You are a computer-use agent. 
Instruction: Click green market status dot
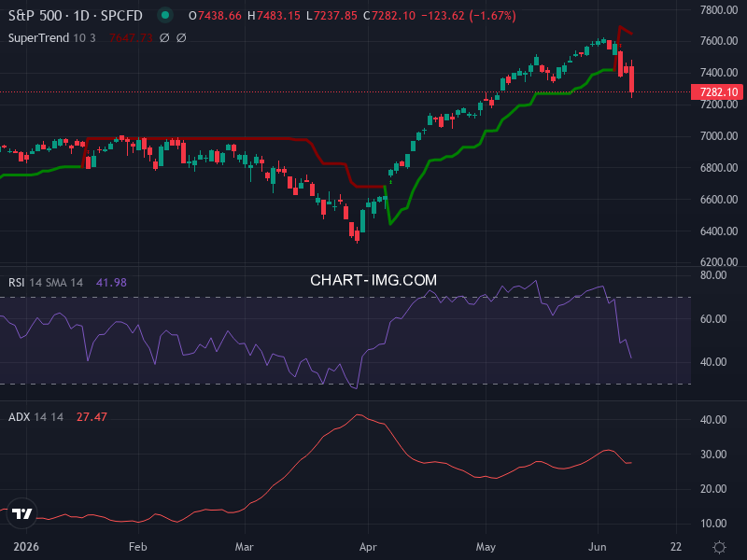(165, 15)
